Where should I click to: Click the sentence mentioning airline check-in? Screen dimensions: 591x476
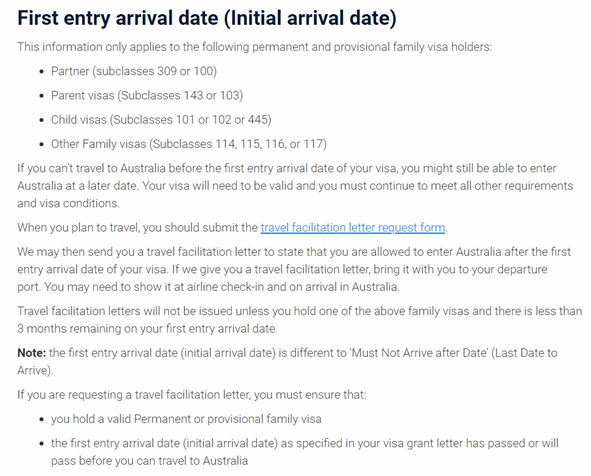[222, 287]
